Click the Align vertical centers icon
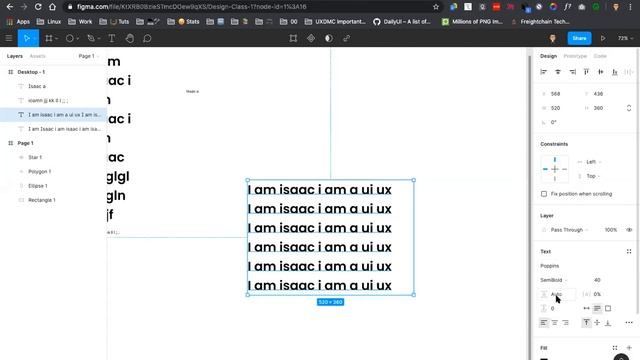The image size is (640, 360). (x=601, y=72)
